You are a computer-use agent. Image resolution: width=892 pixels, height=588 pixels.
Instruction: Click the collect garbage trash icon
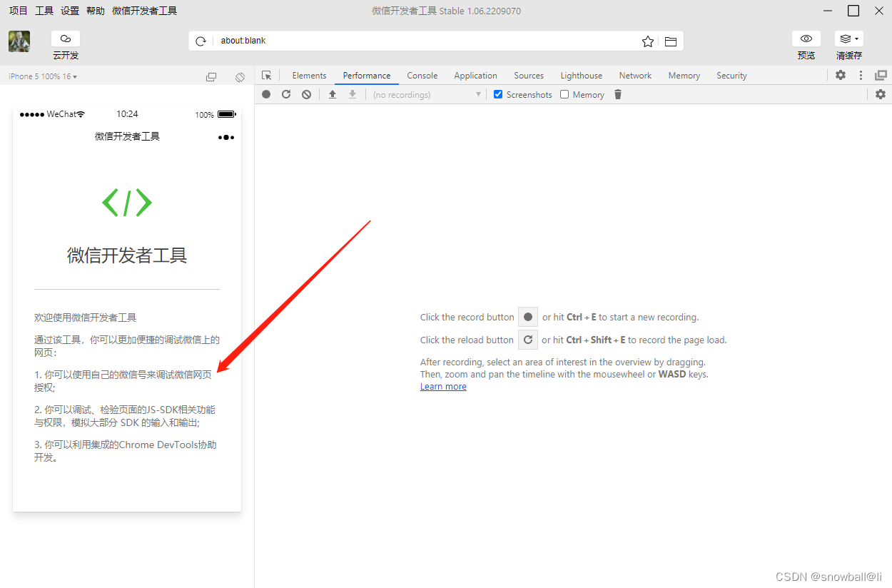[x=618, y=94]
